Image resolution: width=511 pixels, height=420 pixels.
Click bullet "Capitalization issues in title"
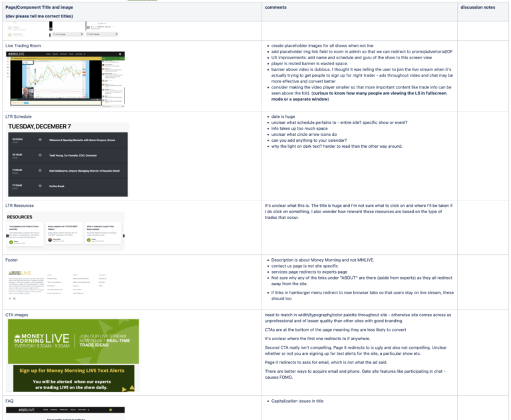click(297, 401)
